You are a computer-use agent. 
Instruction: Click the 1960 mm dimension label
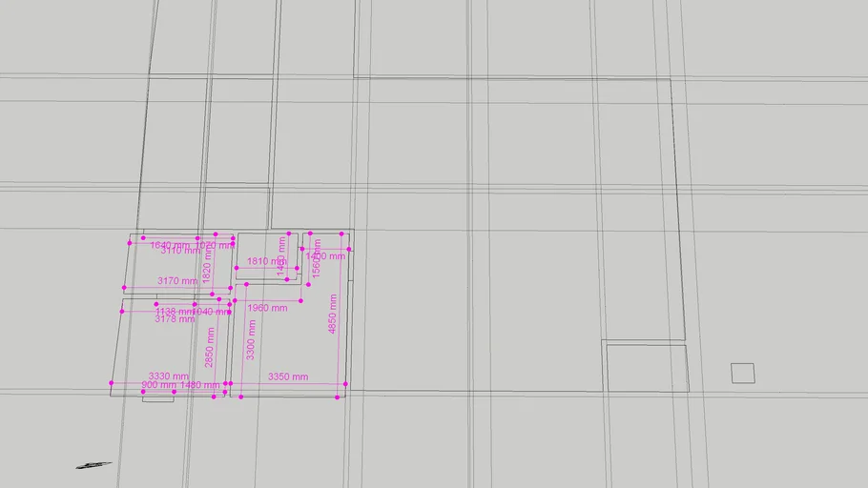point(267,308)
